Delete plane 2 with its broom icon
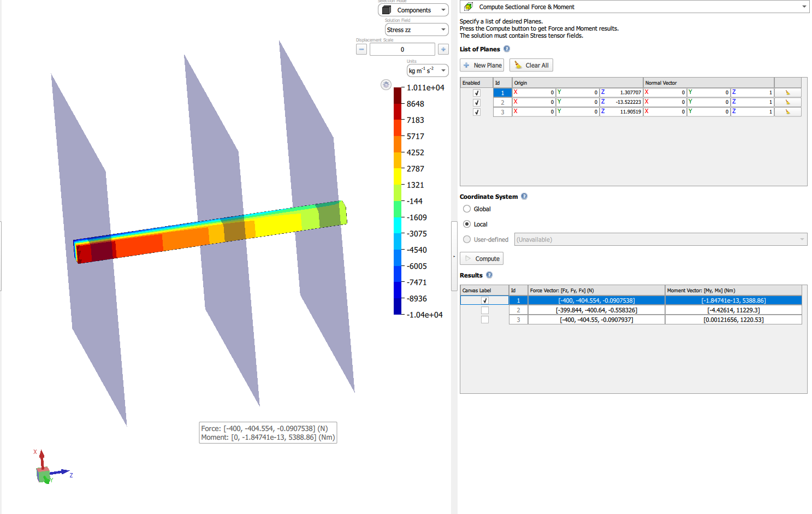This screenshot has height=514, width=812. [787, 102]
